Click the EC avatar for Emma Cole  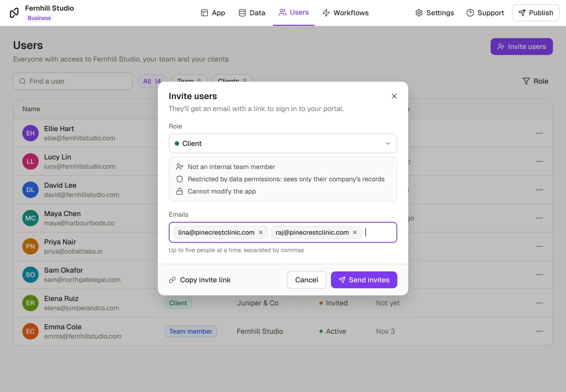coord(30,331)
